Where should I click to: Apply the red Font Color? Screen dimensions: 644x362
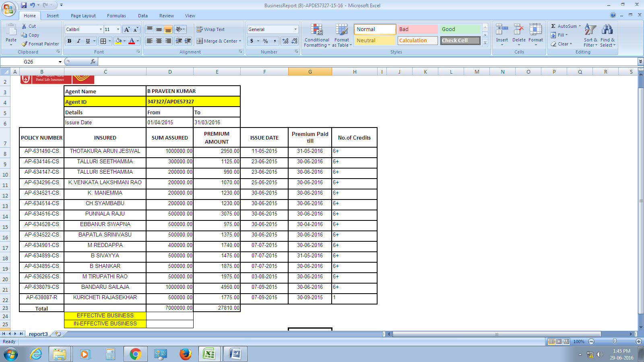point(132,41)
